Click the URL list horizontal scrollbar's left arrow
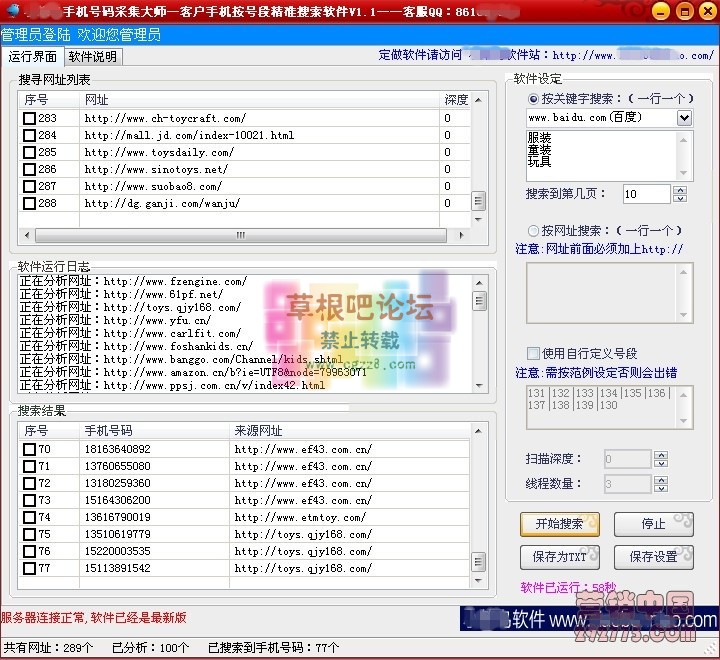 pos(27,235)
